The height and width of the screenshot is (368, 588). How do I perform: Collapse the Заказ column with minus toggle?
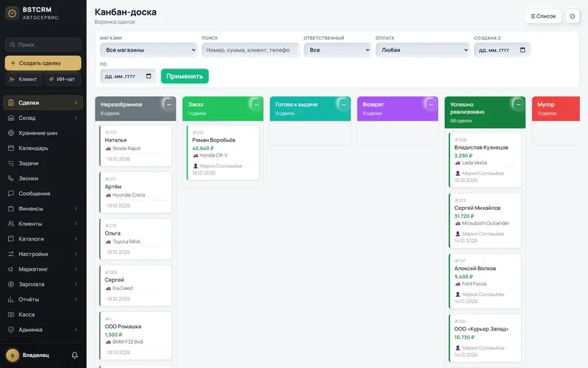coord(256,105)
